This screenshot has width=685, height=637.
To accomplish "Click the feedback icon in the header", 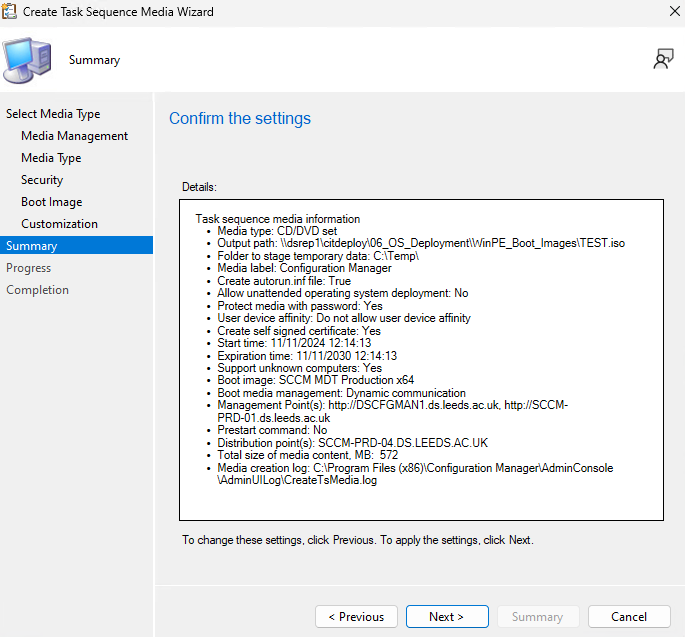I will click(663, 60).
